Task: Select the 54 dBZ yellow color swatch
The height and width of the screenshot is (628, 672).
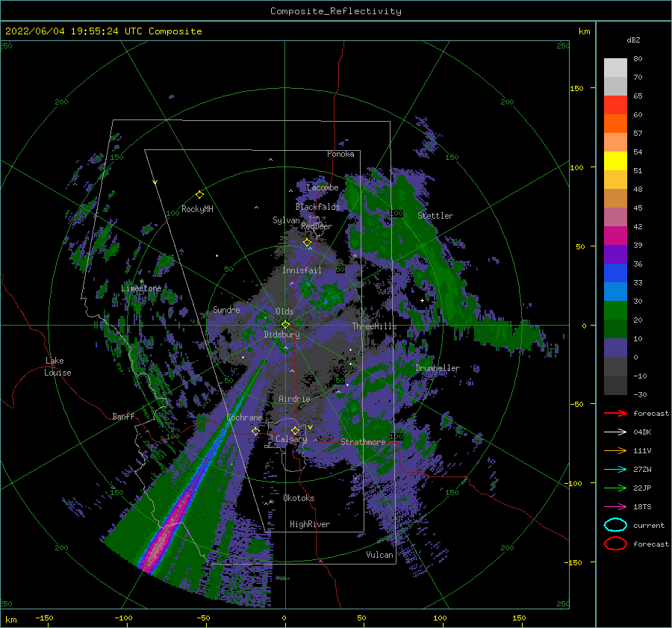Action: pos(615,161)
